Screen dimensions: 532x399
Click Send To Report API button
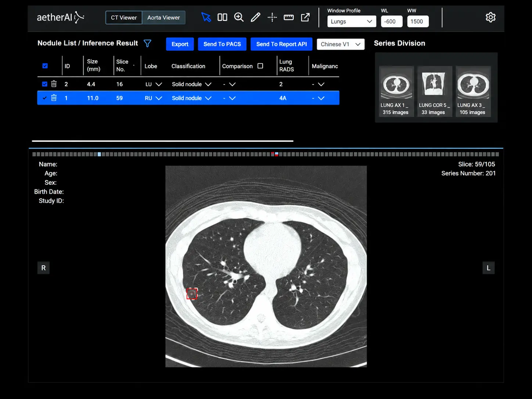click(281, 44)
